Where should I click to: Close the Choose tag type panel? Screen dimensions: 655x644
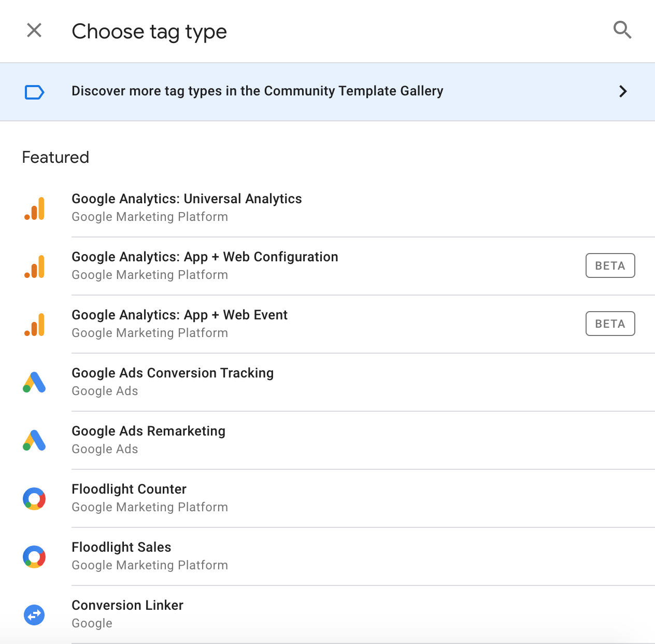[x=34, y=30]
